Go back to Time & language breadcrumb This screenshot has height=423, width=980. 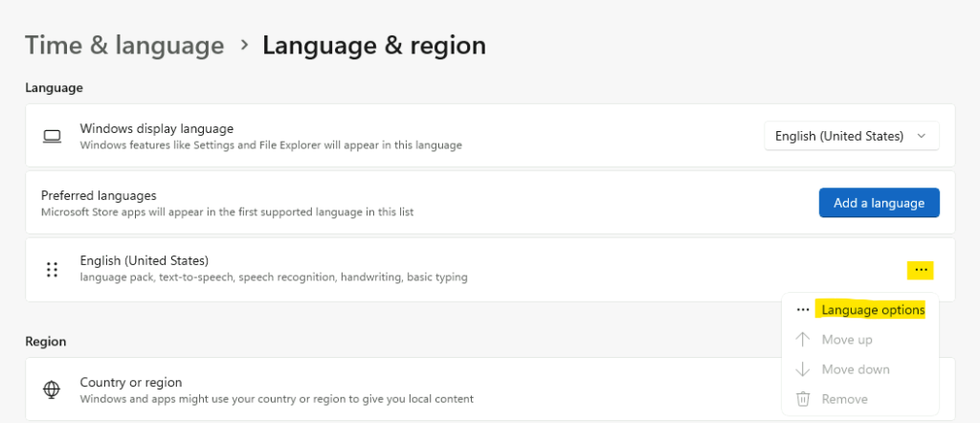coord(124,46)
